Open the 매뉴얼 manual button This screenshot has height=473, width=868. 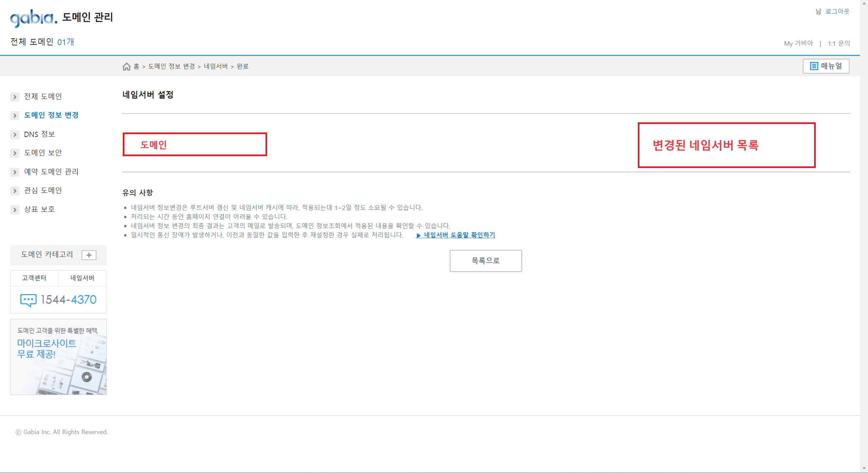click(826, 66)
